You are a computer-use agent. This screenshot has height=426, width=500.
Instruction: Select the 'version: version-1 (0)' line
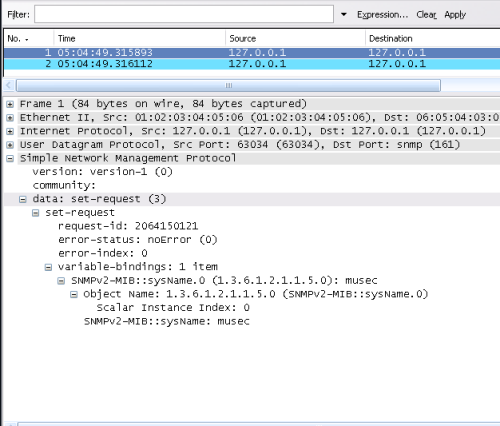(x=103, y=172)
